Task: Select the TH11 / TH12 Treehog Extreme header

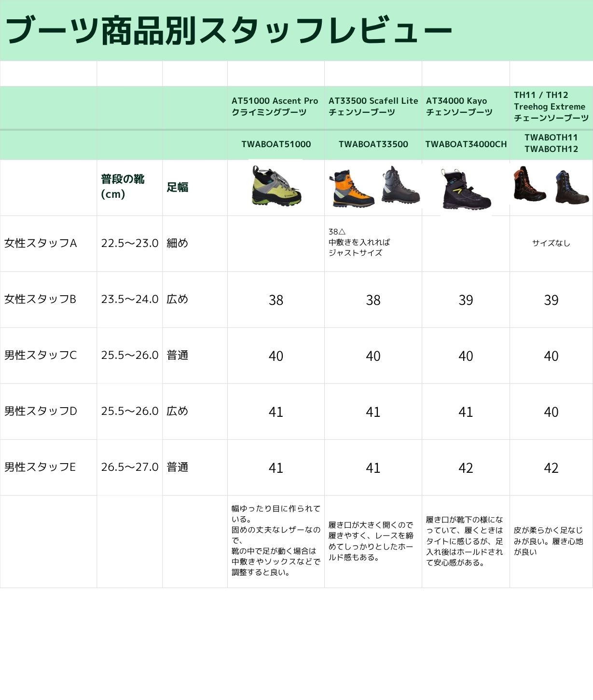Action: point(551,107)
